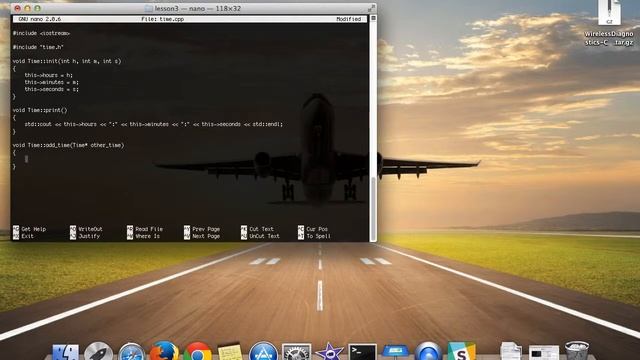Open minimized window thumbnail in dock
Screen dimensions: 640x360
pyautogui.click(x=544, y=353)
